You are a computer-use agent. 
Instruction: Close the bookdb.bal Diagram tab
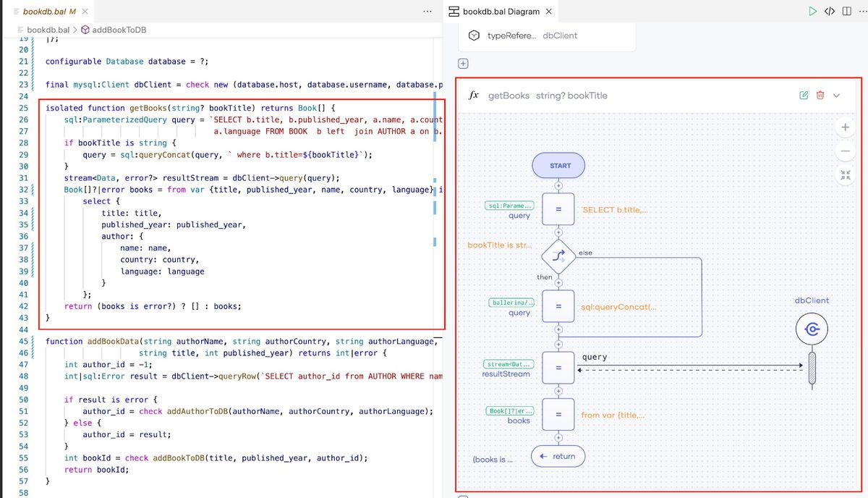coord(548,12)
